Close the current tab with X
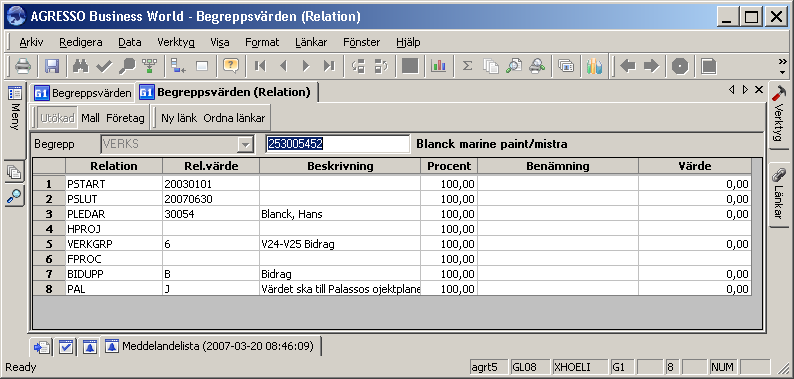This screenshot has height=379, width=794. (758, 90)
